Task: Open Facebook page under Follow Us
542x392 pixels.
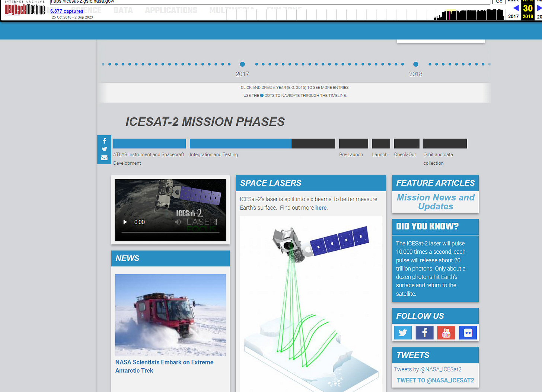Action: (x=424, y=332)
